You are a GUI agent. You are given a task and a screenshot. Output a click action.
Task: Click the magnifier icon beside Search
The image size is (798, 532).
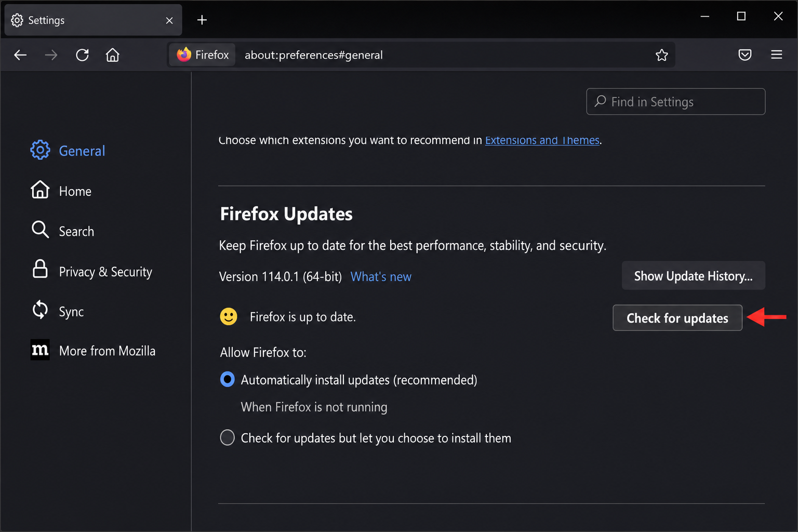click(x=40, y=230)
